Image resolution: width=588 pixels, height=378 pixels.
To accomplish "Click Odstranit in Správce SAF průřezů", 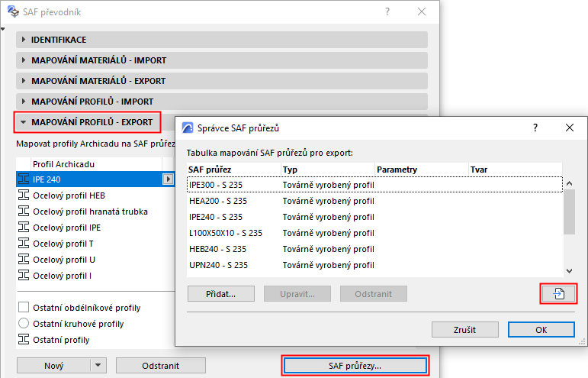I will tap(374, 293).
